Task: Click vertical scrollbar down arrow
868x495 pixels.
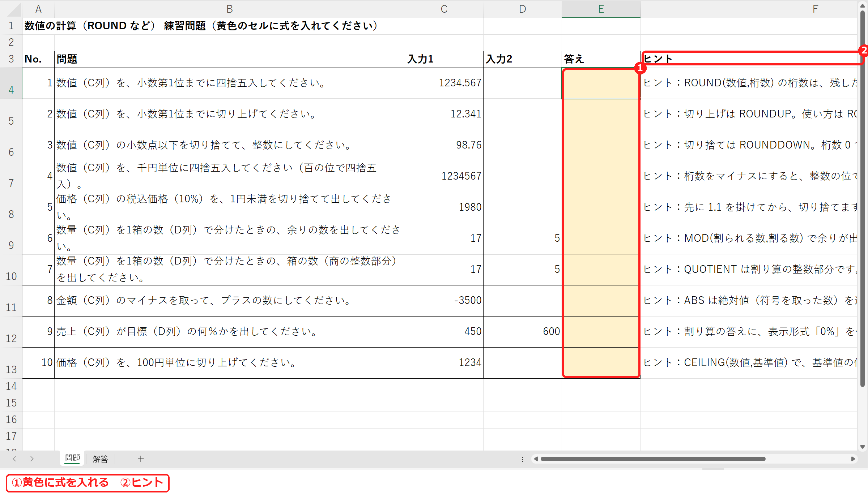Action: tap(863, 447)
